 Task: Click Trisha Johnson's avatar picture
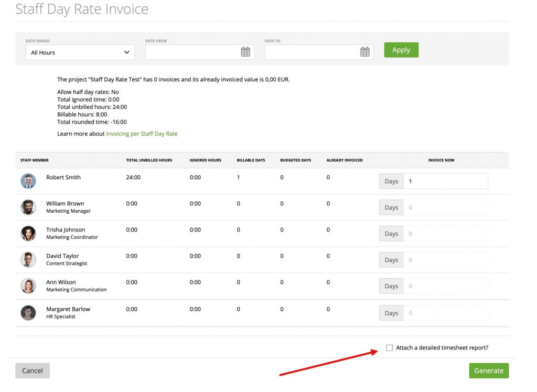pos(28,233)
